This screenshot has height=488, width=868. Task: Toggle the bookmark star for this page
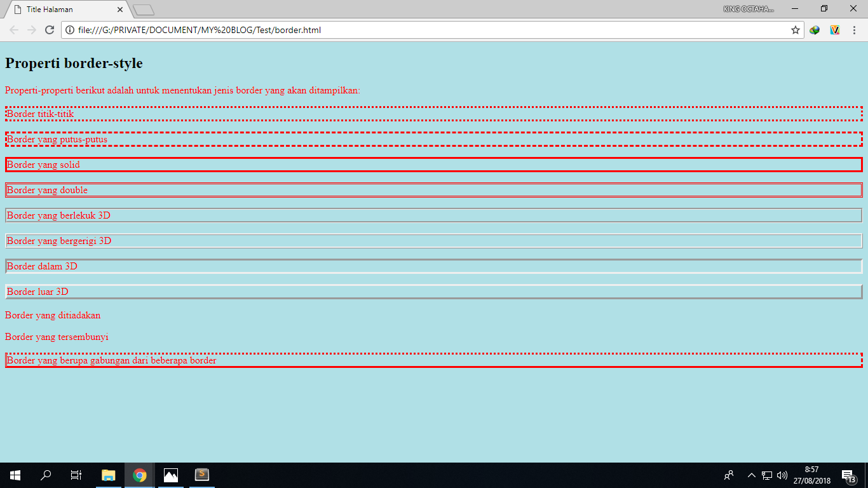click(797, 30)
